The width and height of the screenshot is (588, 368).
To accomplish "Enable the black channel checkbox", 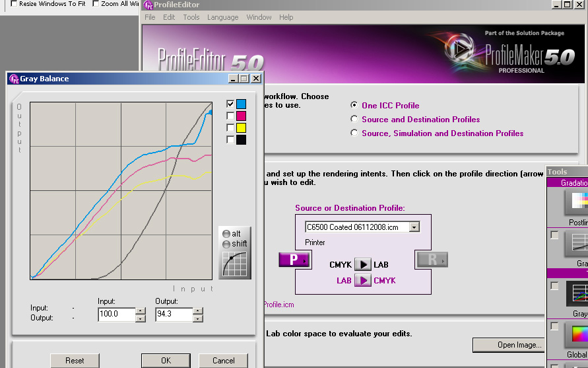I will click(x=230, y=140).
